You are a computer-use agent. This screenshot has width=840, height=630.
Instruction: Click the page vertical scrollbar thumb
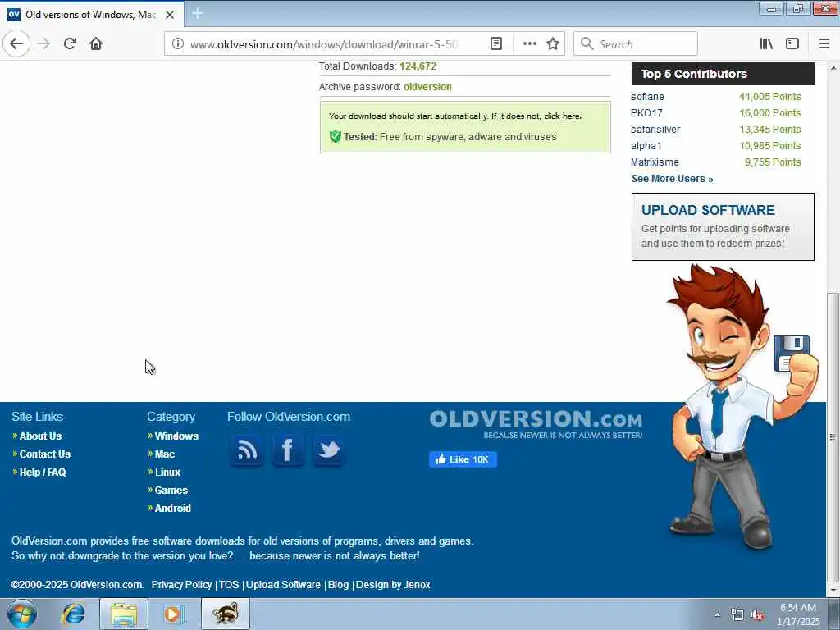click(833, 436)
